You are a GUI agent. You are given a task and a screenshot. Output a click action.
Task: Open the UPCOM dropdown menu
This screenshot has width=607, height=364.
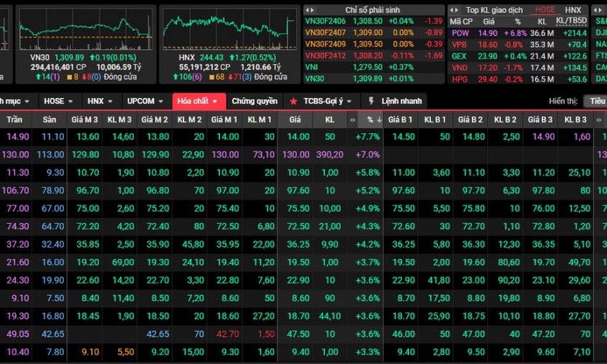coord(146,101)
